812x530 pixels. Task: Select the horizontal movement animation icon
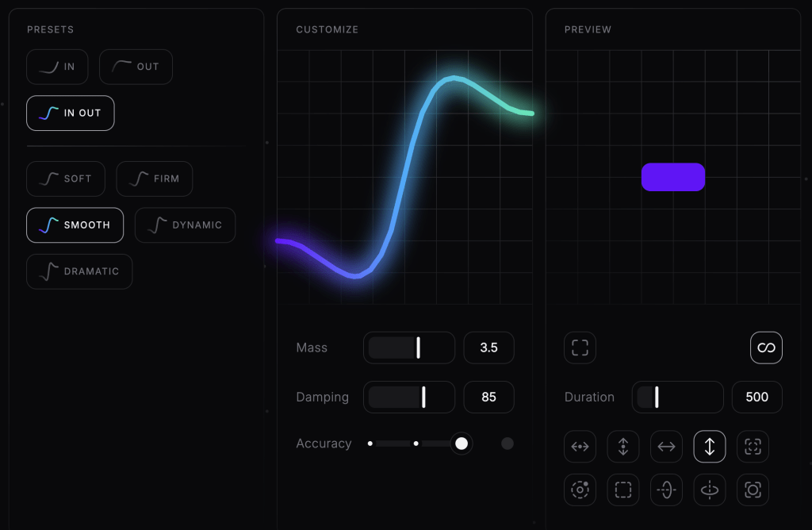(580, 447)
